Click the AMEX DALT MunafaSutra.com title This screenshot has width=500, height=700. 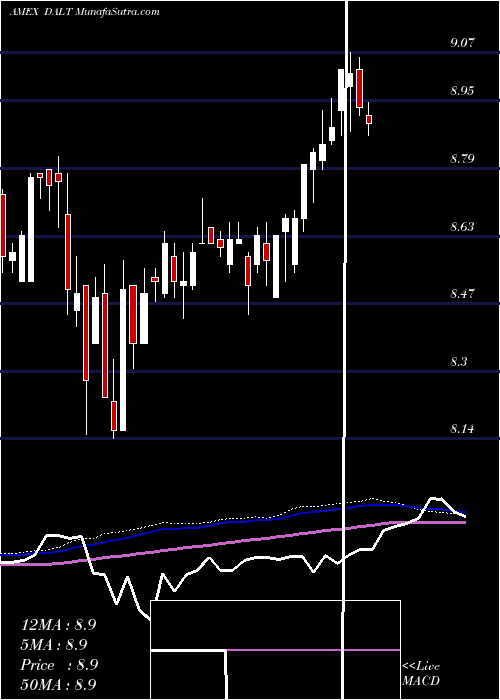tap(84, 12)
